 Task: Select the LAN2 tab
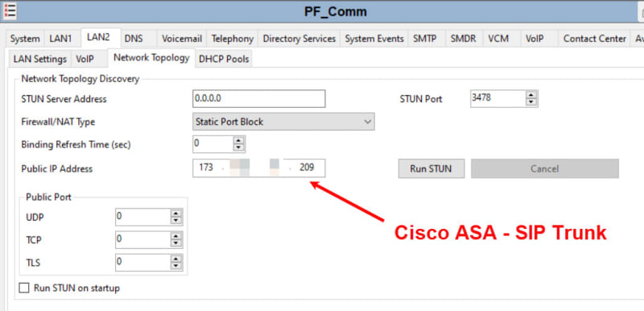[x=98, y=37]
